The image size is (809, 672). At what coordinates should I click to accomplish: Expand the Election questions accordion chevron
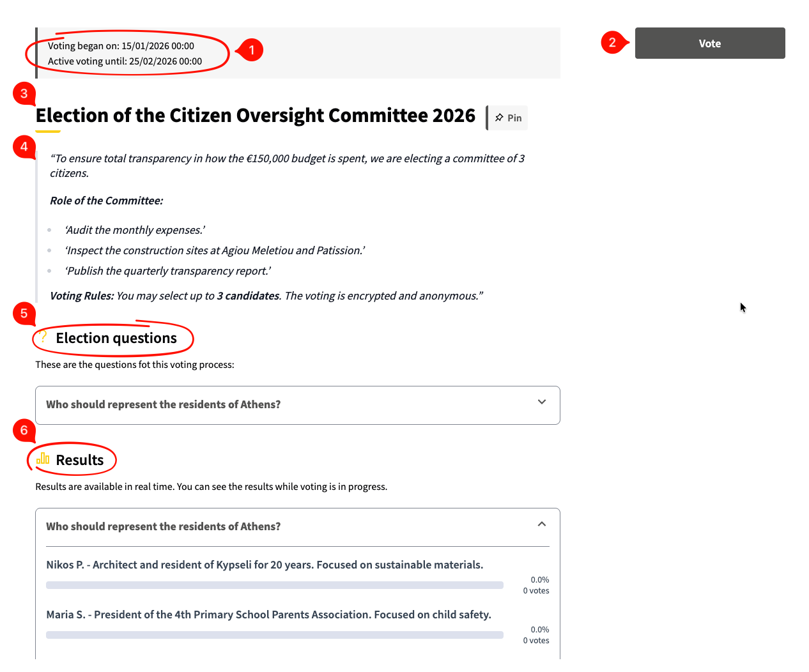point(542,402)
